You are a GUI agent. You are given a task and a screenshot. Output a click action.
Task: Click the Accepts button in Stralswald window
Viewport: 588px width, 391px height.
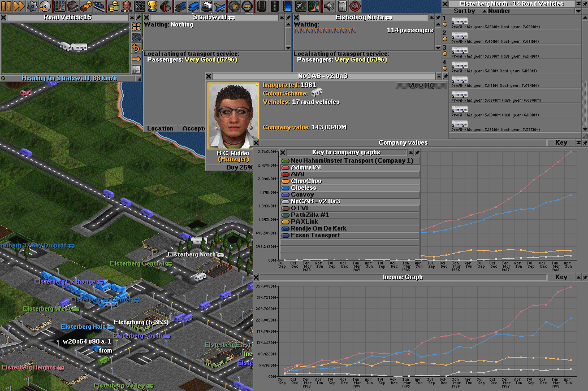point(192,129)
